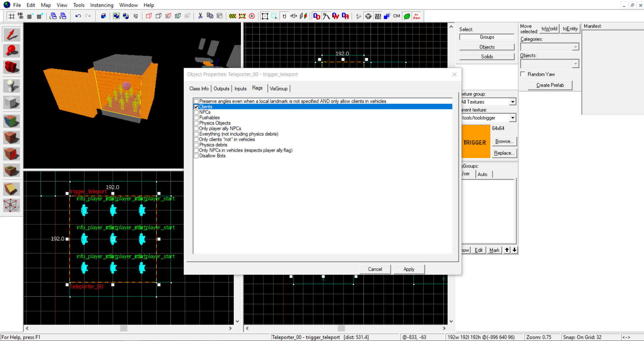The image size is (644, 341).
Task: Pick the Apply Overlays tool
Action: [12, 170]
